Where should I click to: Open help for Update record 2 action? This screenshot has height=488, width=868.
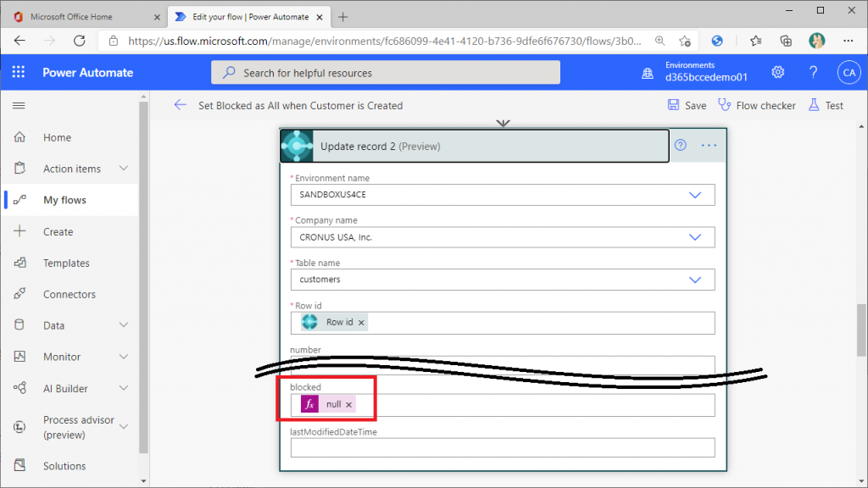click(x=681, y=145)
